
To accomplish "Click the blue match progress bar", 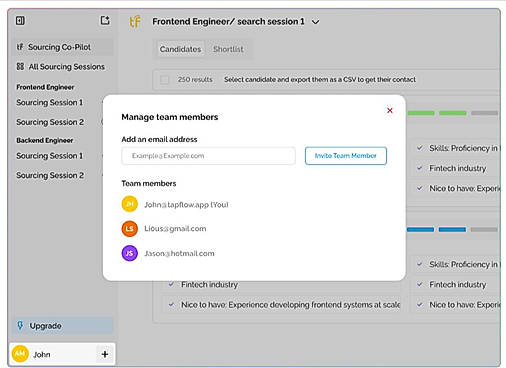I will point(453,229).
